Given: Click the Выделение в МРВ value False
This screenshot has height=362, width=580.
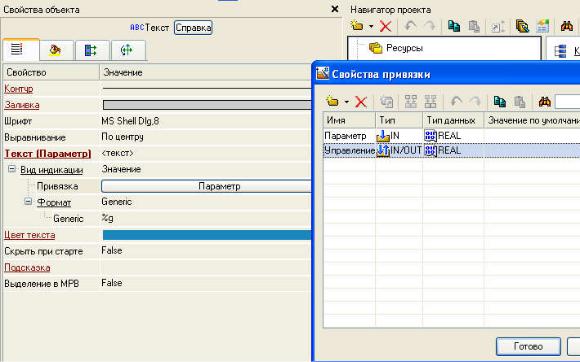Looking at the screenshot, I should (112, 283).
